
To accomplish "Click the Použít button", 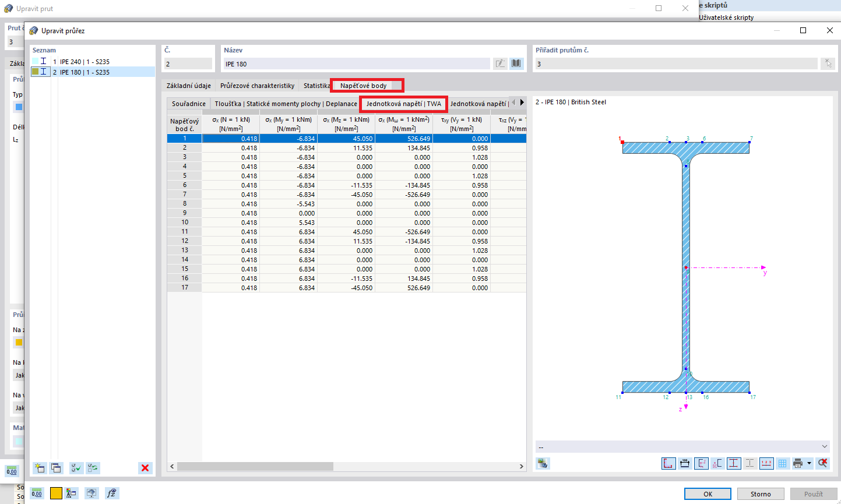I will [x=814, y=494].
